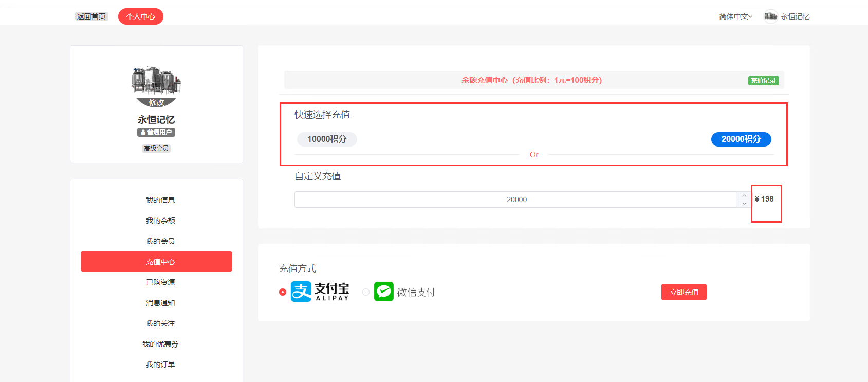Select 充值中心 in the sidebar

pos(156,262)
